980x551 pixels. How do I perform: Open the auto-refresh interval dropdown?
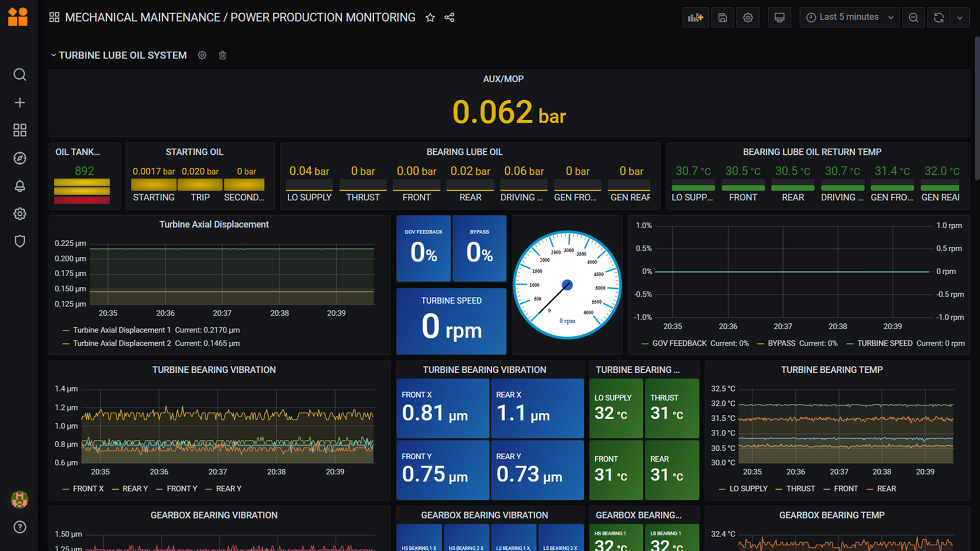tap(960, 17)
